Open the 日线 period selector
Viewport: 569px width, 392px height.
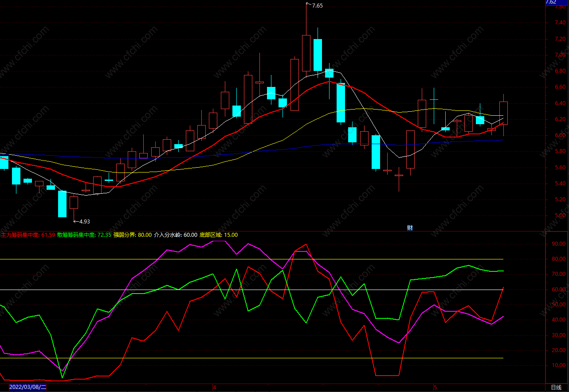click(556, 388)
